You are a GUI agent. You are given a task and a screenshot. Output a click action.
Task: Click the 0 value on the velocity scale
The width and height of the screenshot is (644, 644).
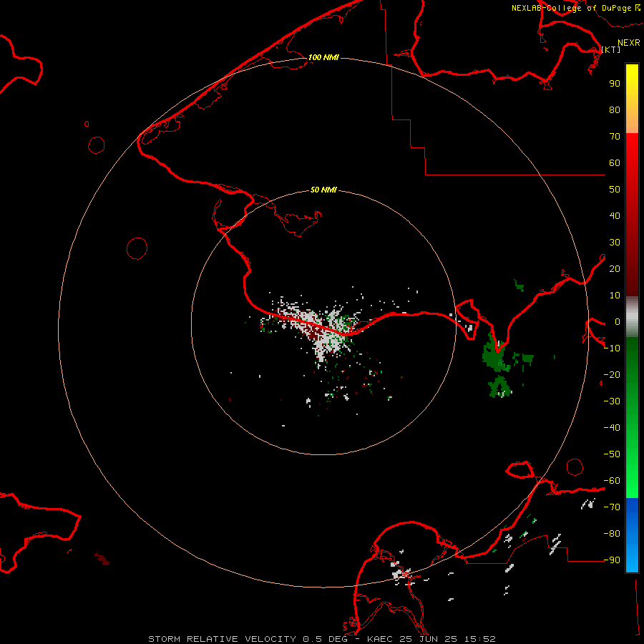pyautogui.click(x=618, y=322)
